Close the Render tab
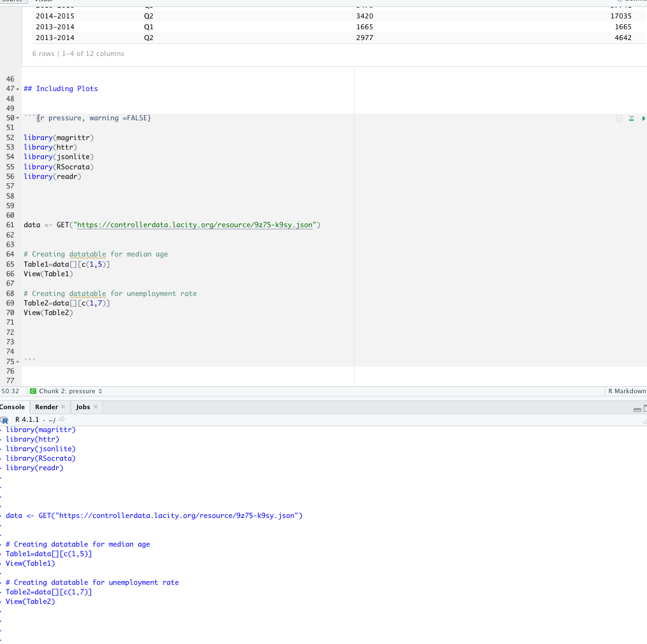 click(x=63, y=407)
